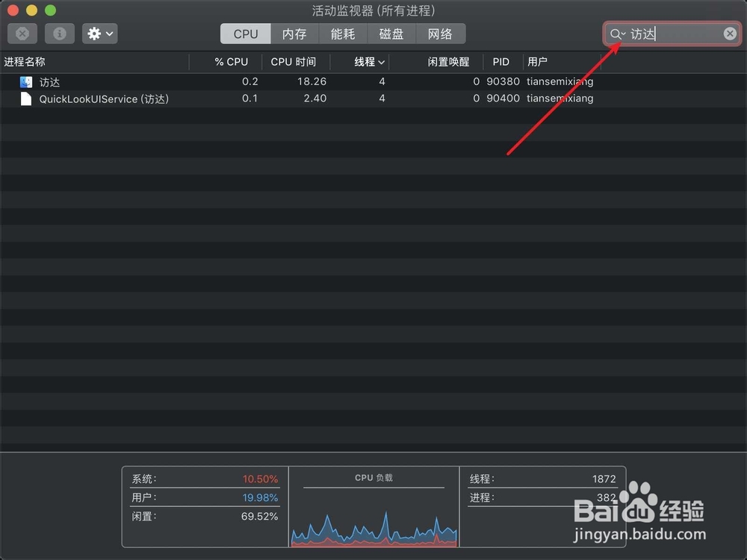747x560 pixels.
Task: Toggle sorting by the % CPU column
Action: 232,62
